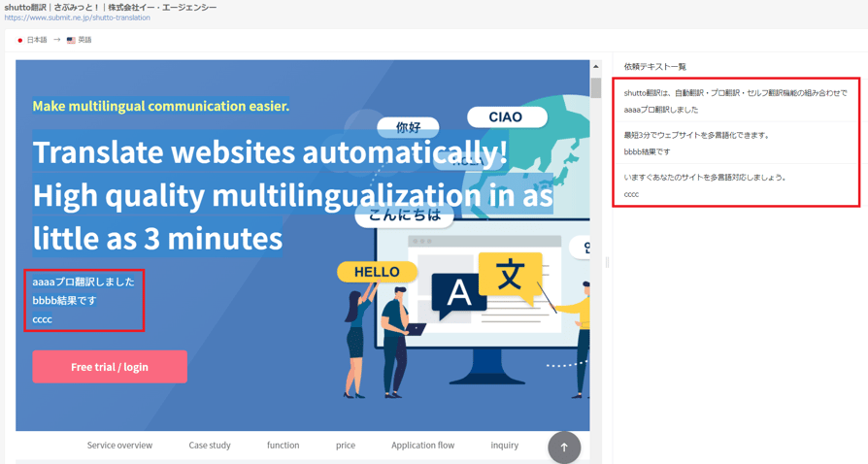This screenshot has height=464, width=868.
Task: Select the 'aaaaプロ翻訳しました' text in the preview
Action: click(83, 282)
